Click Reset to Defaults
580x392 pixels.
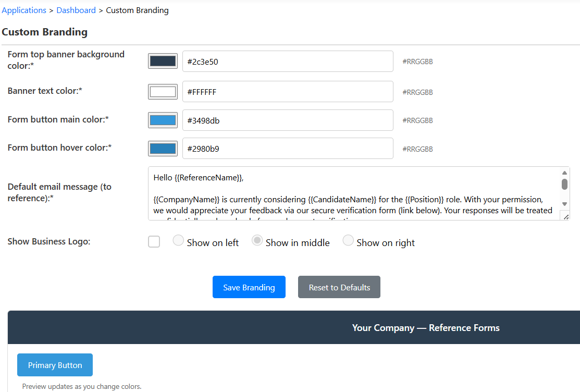click(339, 287)
